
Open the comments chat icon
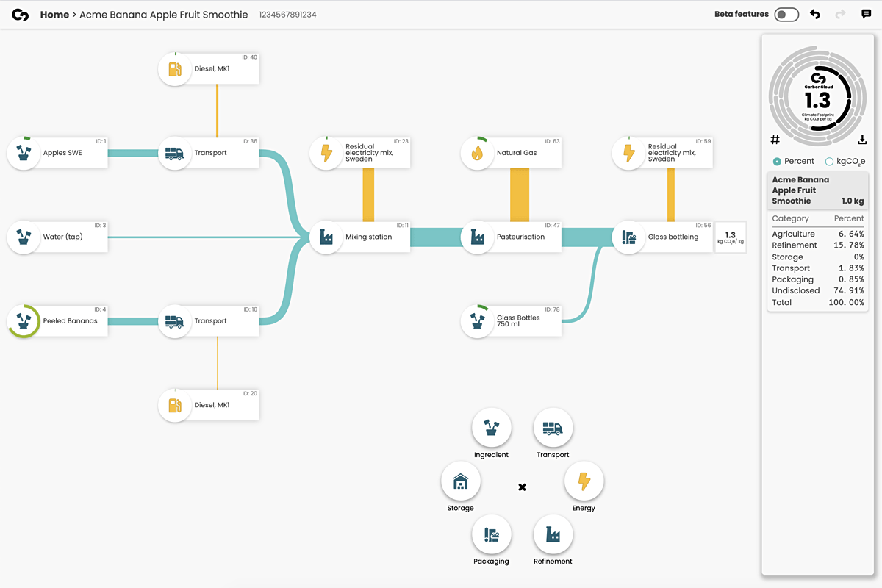point(867,15)
